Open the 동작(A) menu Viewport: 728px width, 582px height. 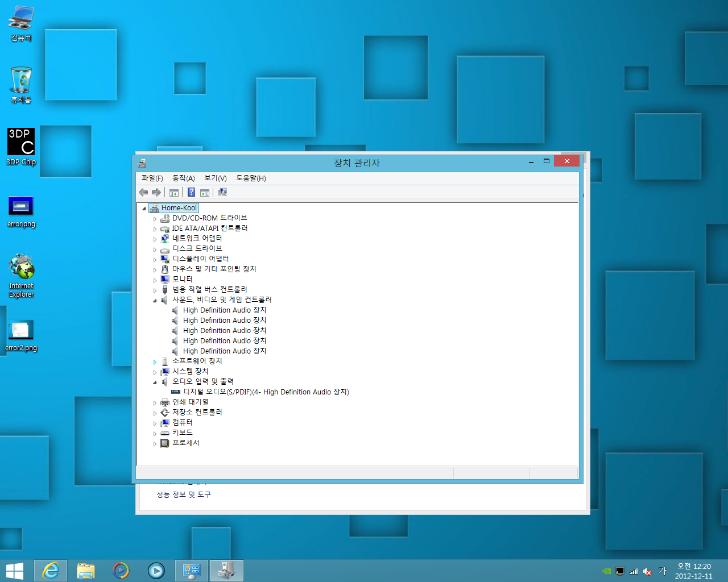point(184,178)
